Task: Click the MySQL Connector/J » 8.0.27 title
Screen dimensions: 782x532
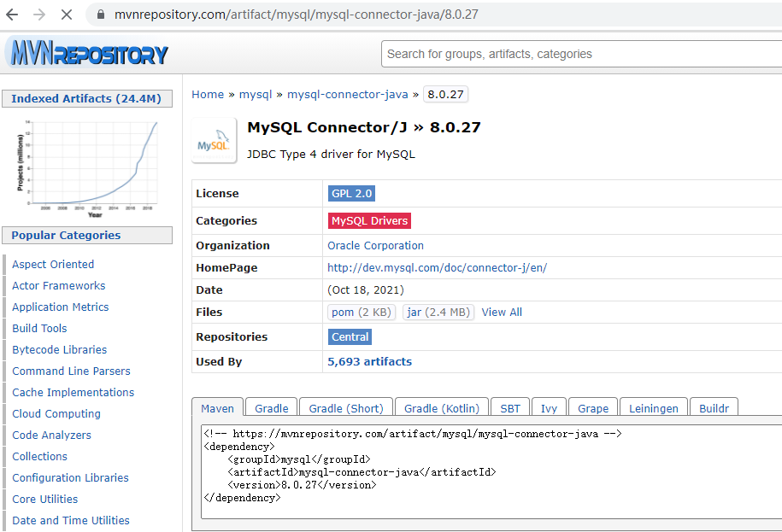Action: (364, 127)
